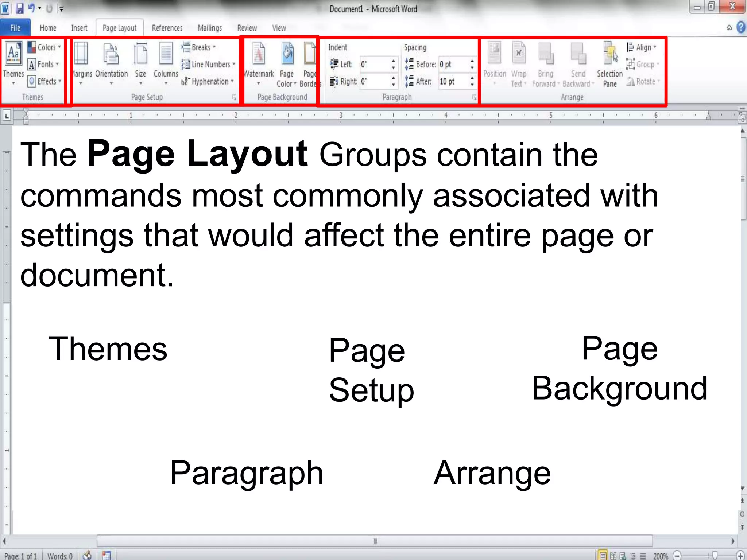
Task: Open the Hyphenation dropdown
Action: (x=207, y=81)
